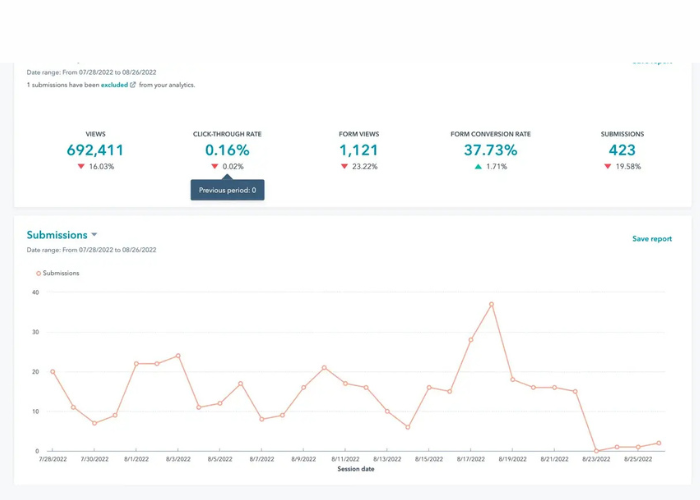Select the 37.73% form conversion rate value

coord(490,150)
